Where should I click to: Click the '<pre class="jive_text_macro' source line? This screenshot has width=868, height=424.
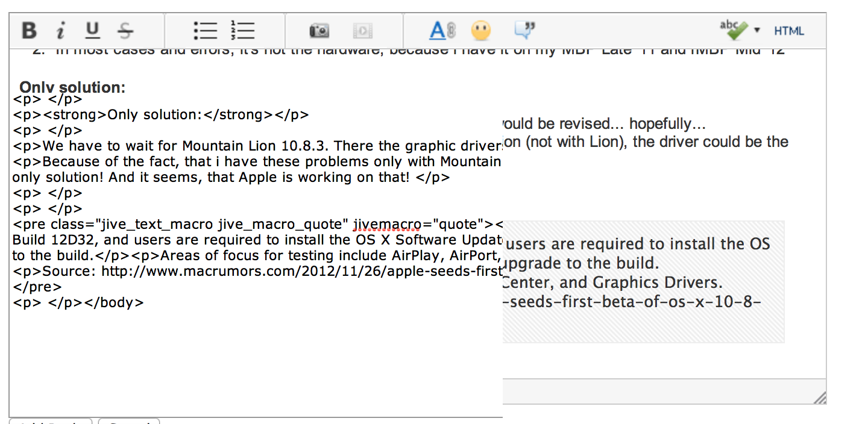click(x=257, y=225)
